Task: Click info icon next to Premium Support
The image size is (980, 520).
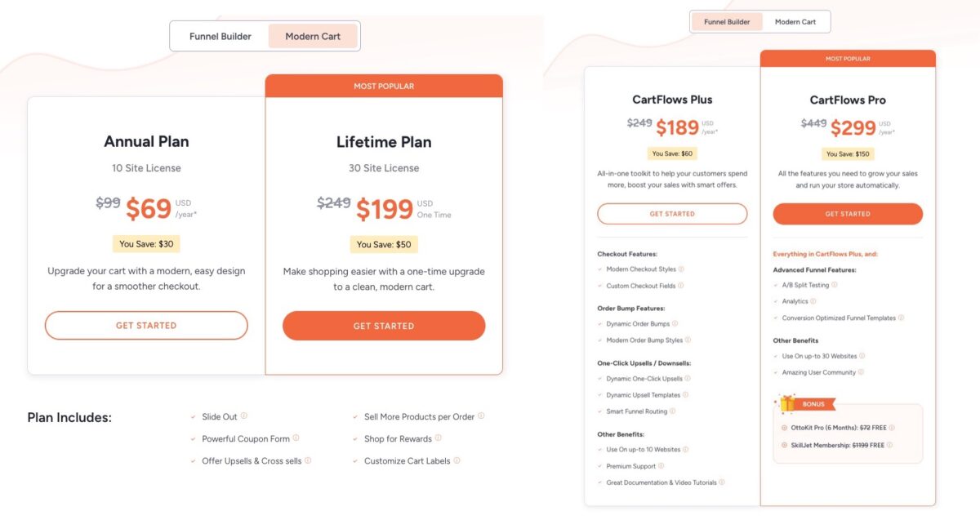Action: [661, 466]
